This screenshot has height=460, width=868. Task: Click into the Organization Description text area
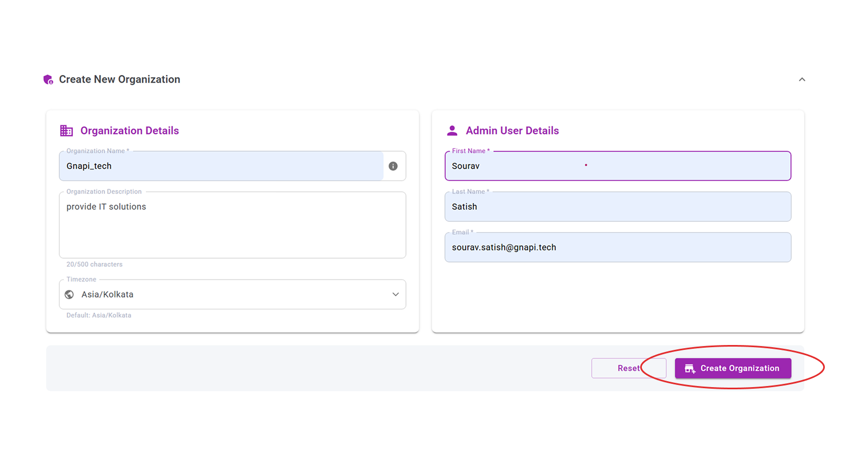point(232,226)
